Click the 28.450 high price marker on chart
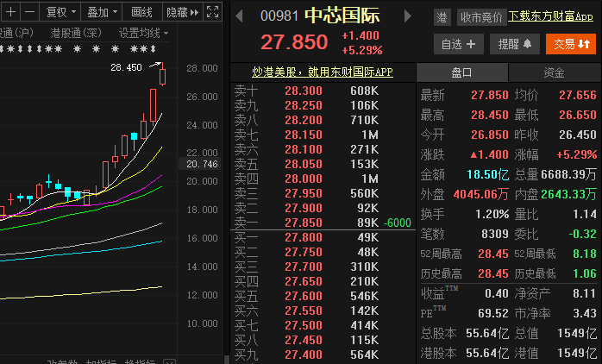The height and width of the screenshot is (364, 602). click(126, 67)
